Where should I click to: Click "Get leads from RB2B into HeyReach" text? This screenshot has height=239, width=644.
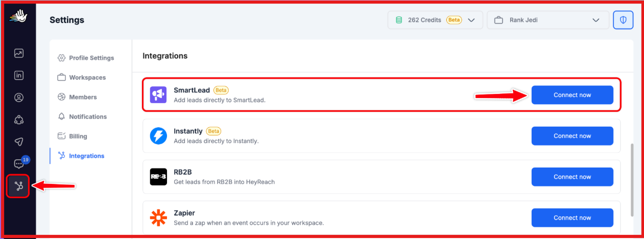pos(224,182)
